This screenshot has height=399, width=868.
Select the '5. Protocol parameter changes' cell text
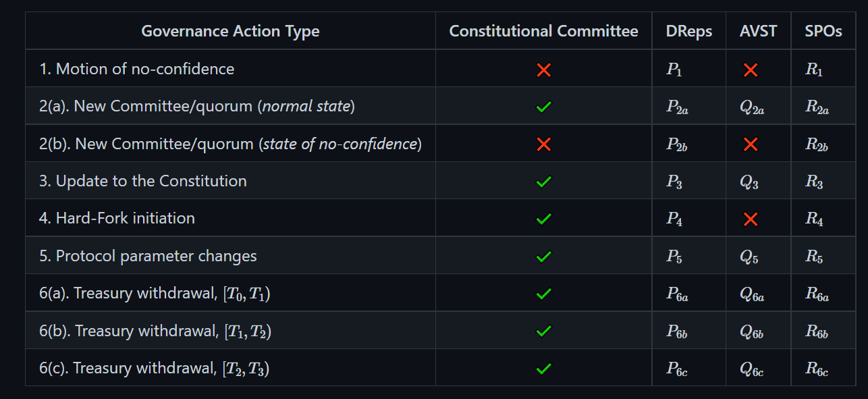148,257
